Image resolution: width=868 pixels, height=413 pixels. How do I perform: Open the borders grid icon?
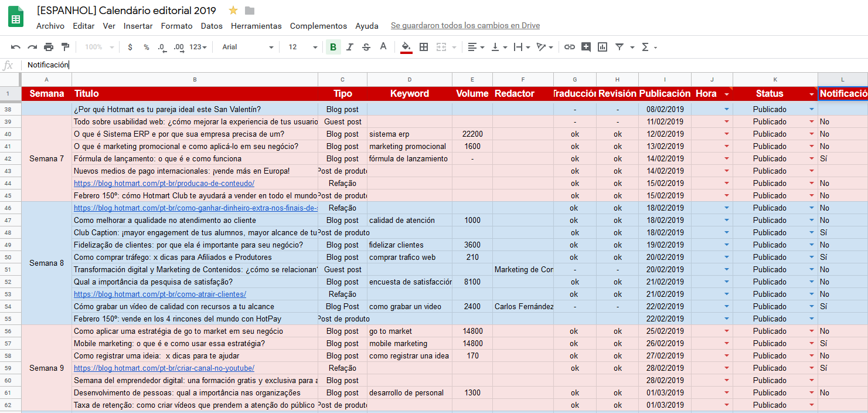pyautogui.click(x=424, y=47)
